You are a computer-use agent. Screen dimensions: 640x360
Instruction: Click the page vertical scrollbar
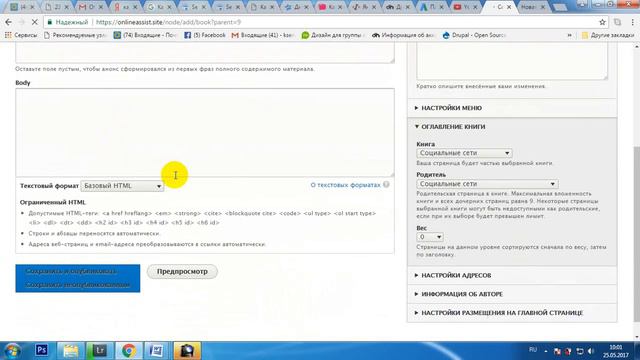tap(636, 233)
